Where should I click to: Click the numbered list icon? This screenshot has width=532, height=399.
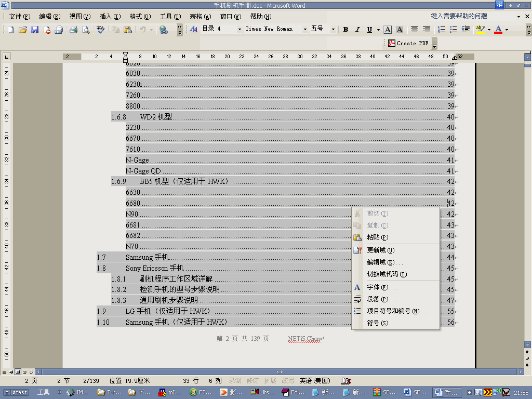[442, 30]
